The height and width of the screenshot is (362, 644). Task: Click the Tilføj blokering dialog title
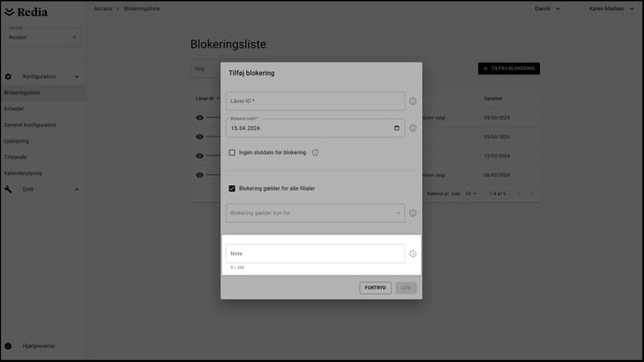(x=252, y=73)
